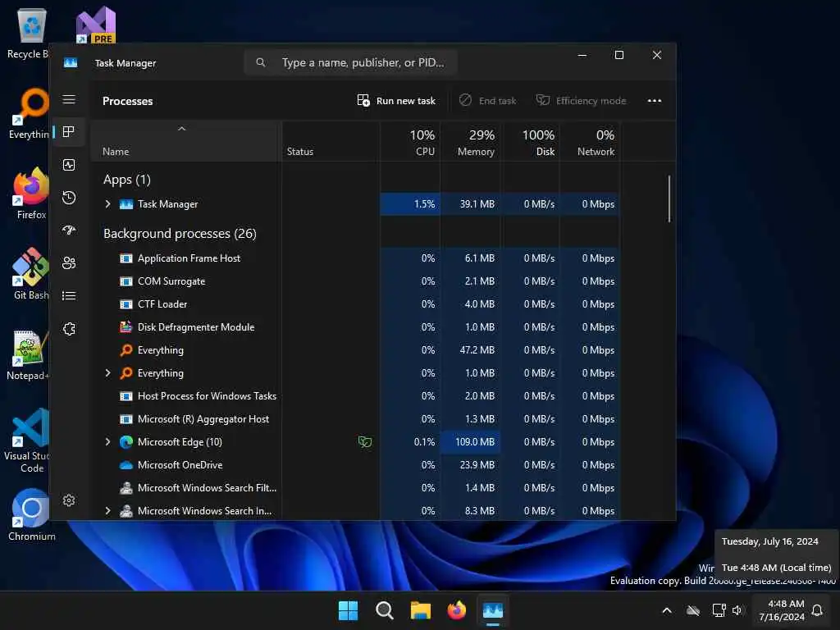Click the Task Manager taskbar button
The height and width of the screenshot is (630, 840).
point(493,610)
